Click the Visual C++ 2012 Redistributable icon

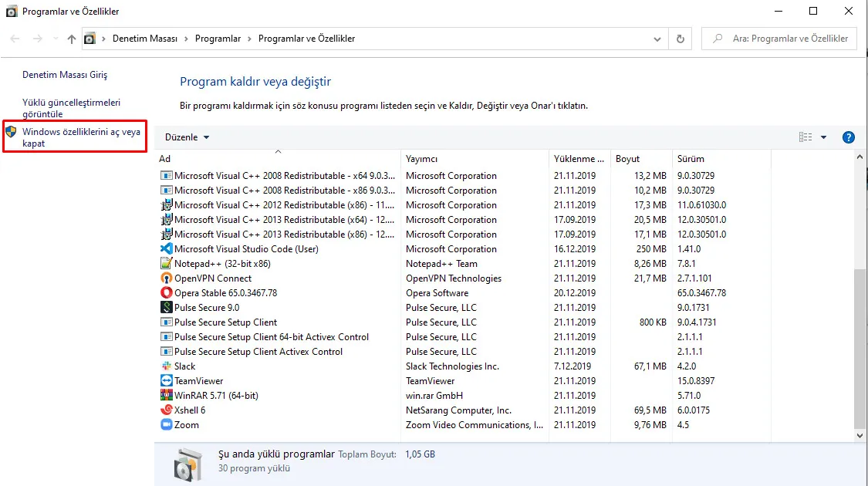(x=166, y=204)
